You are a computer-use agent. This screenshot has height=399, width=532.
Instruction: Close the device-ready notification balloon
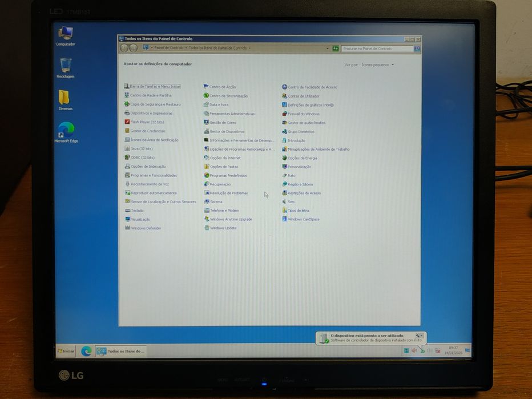click(422, 336)
